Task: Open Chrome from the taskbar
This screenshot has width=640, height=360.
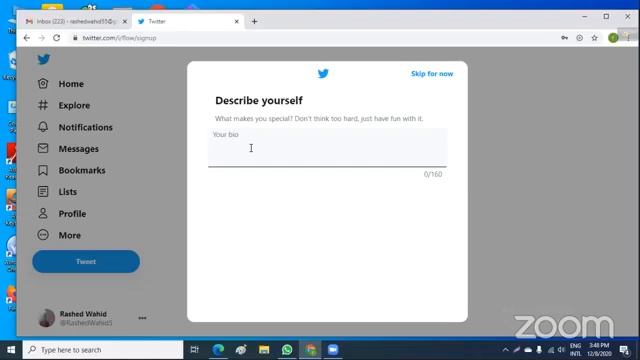Action: (310, 350)
